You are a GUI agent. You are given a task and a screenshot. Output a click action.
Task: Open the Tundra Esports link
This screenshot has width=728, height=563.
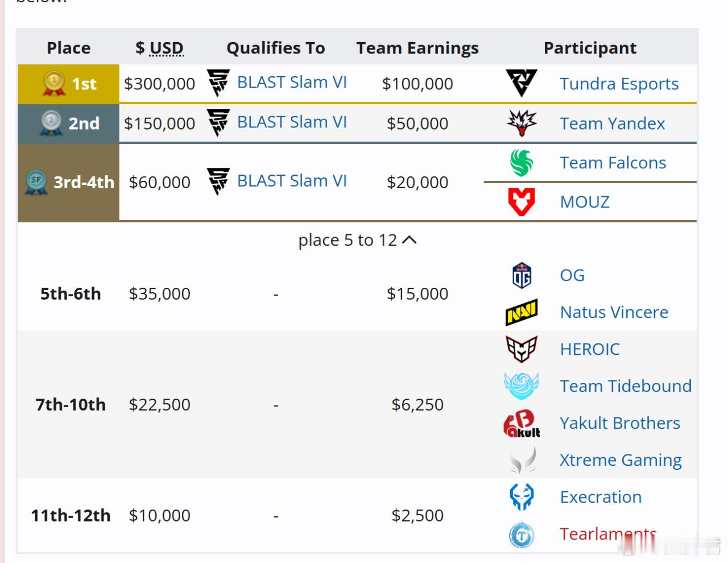coord(619,84)
